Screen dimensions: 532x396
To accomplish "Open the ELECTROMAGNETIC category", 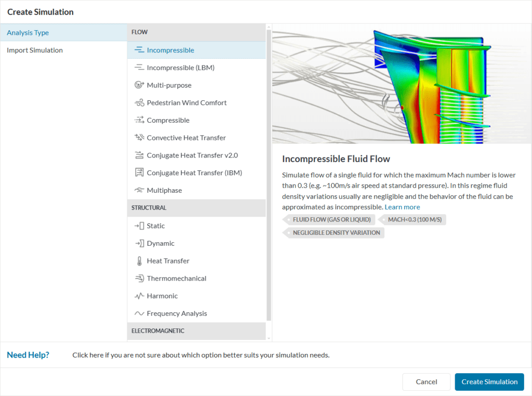I will [196, 331].
